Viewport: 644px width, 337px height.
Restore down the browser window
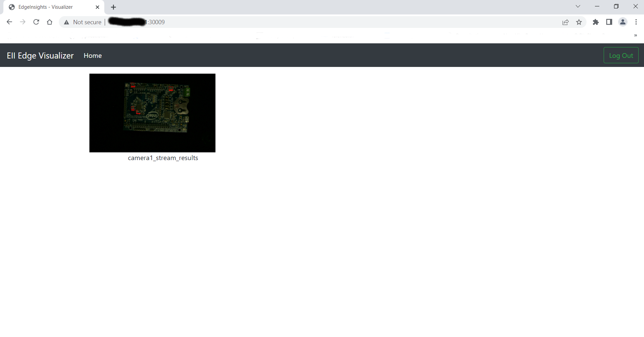click(x=616, y=6)
